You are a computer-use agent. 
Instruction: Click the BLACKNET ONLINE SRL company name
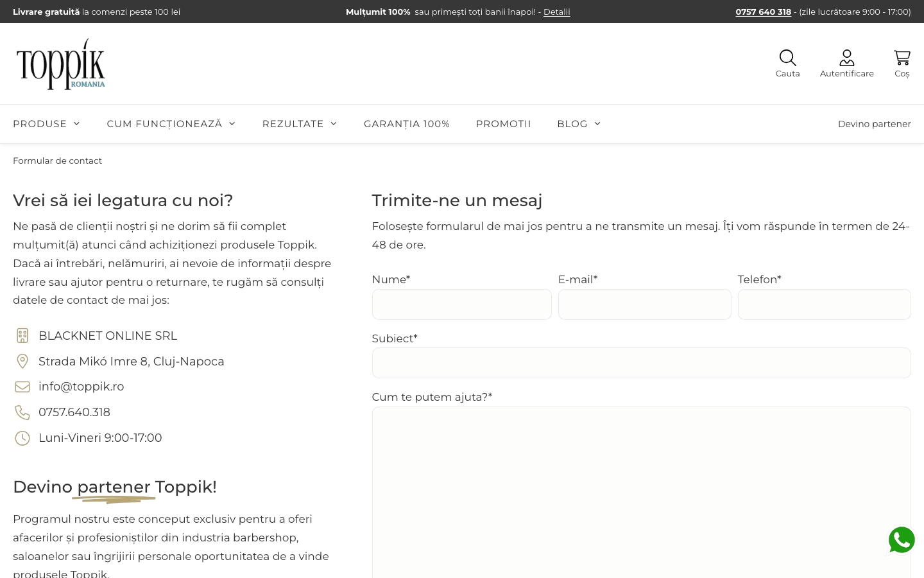click(108, 336)
